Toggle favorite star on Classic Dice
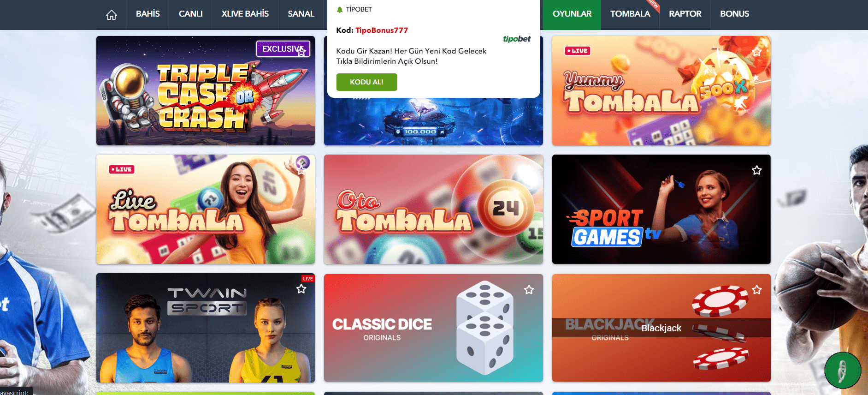 click(529, 290)
